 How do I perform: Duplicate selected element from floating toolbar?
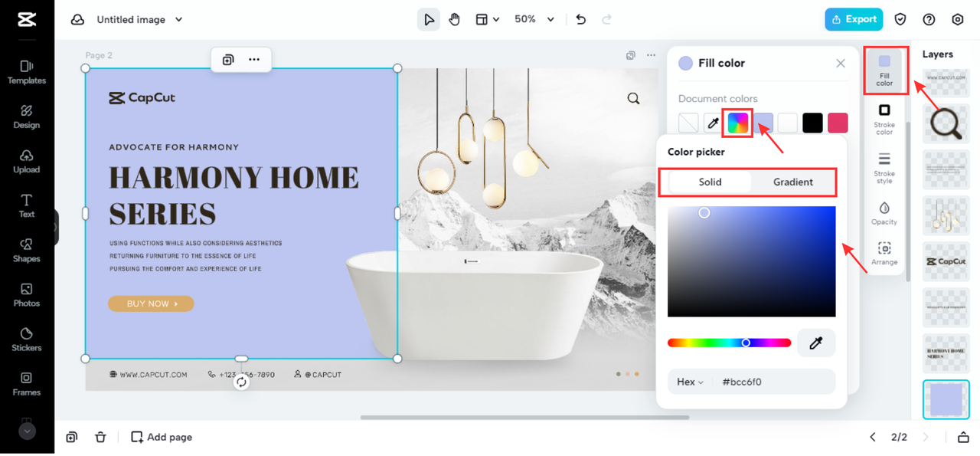coord(228,59)
